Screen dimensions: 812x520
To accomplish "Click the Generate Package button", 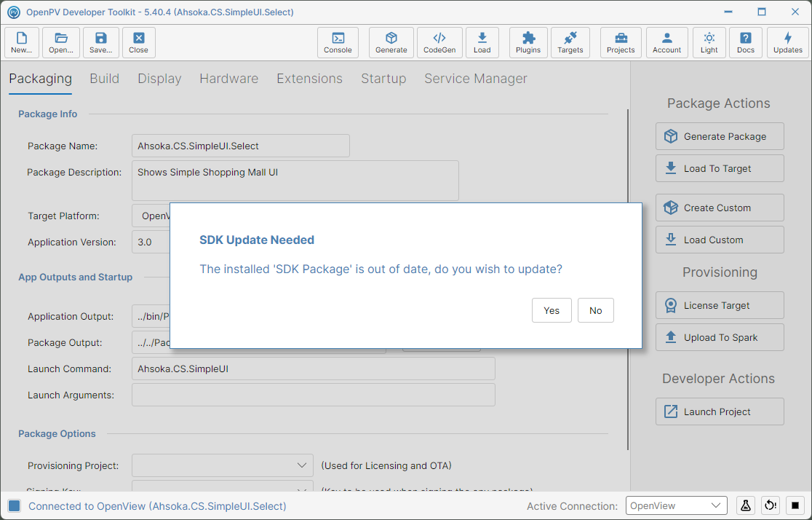I will (x=720, y=136).
